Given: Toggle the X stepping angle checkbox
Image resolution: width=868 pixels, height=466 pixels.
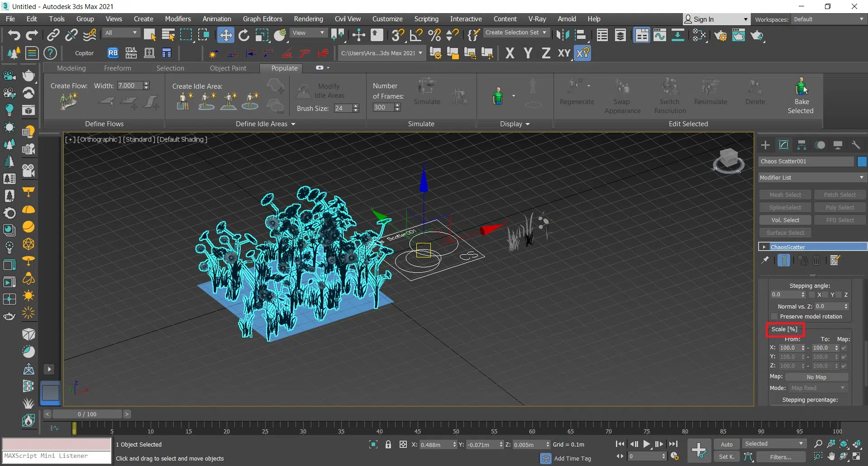Looking at the screenshot, I should 812,295.
